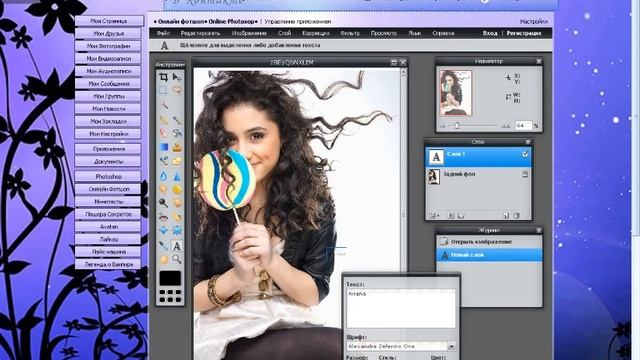Click the Navigator zoom slider handle
This screenshot has height=360, width=640.
(x=457, y=126)
